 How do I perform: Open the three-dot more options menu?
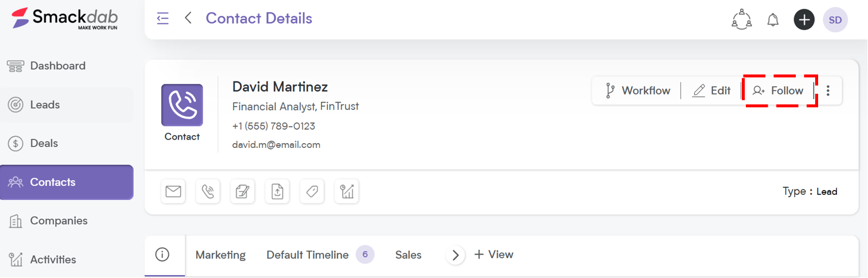click(x=828, y=90)
